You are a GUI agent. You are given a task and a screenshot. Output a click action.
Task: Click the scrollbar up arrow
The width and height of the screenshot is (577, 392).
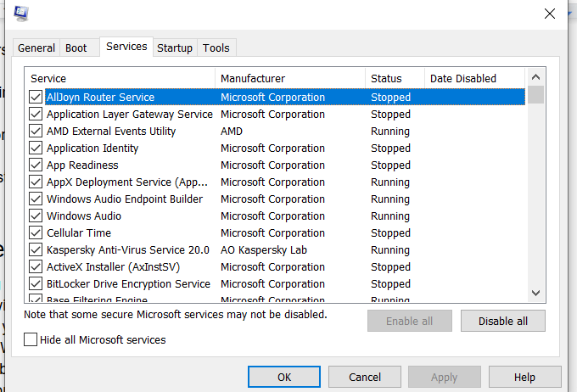[x=535, y=77]
